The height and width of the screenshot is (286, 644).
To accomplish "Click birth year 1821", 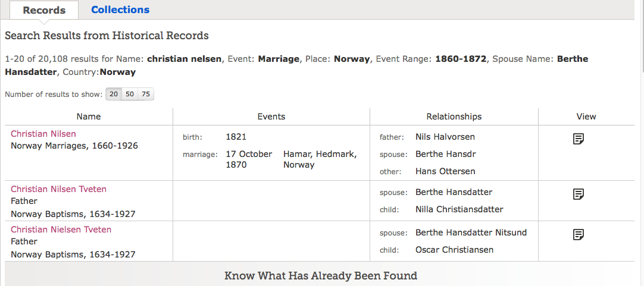I will click(x=236, y=137).
